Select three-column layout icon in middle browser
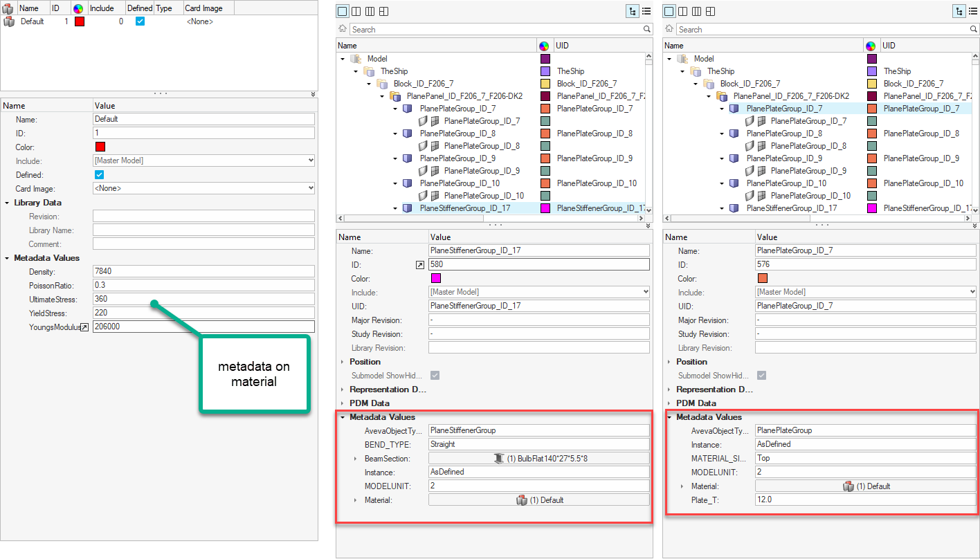The height and width of the screenshot is (559, 980). click(370, 11)
